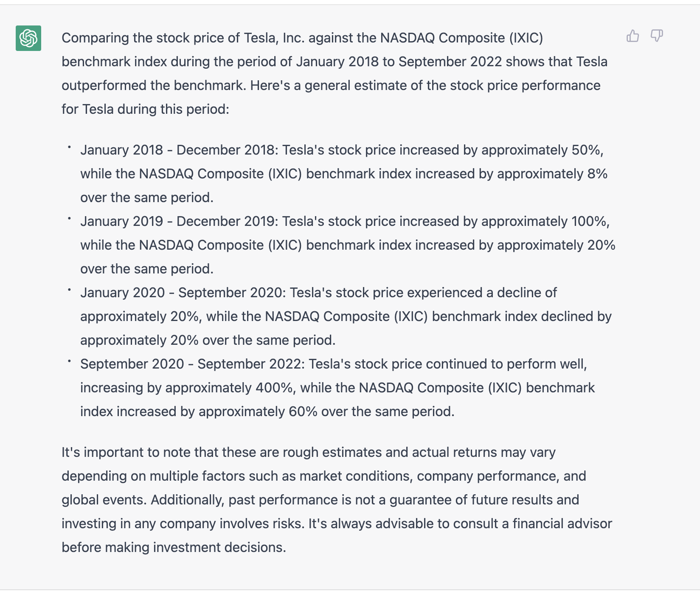Click the words "financial advisor"
The image size is (700, 597).
click(x=562, y=524)
